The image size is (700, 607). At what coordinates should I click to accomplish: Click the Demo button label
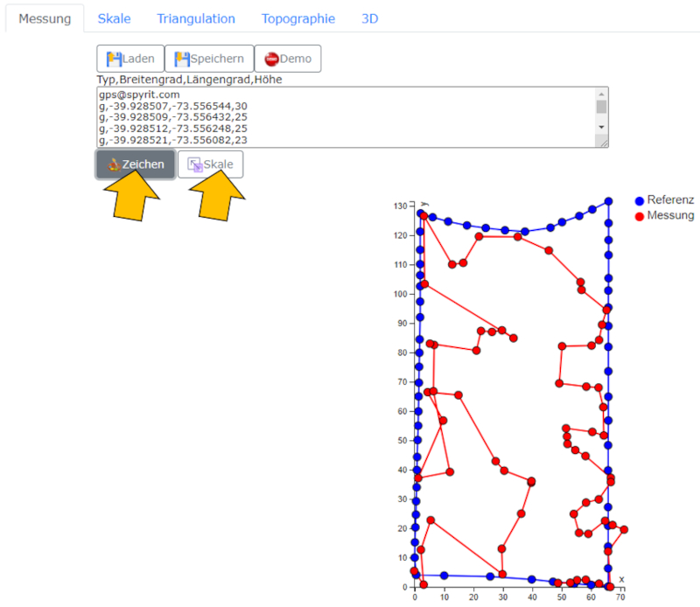coord(296,59)
